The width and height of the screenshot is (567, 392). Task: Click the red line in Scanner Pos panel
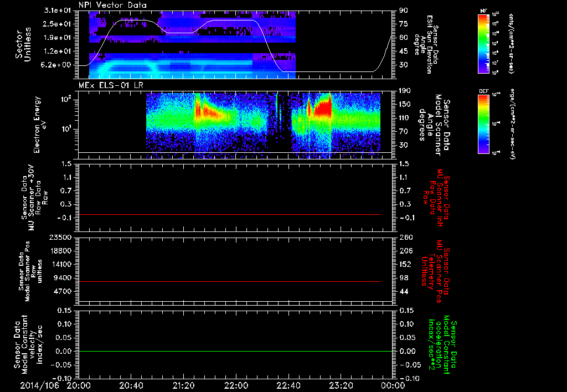(230, 281)
